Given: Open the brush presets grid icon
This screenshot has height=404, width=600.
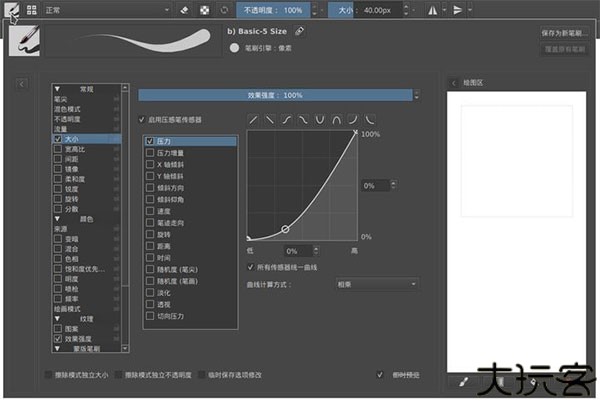Looking at the screenshot, I should [x=32, y=8].
